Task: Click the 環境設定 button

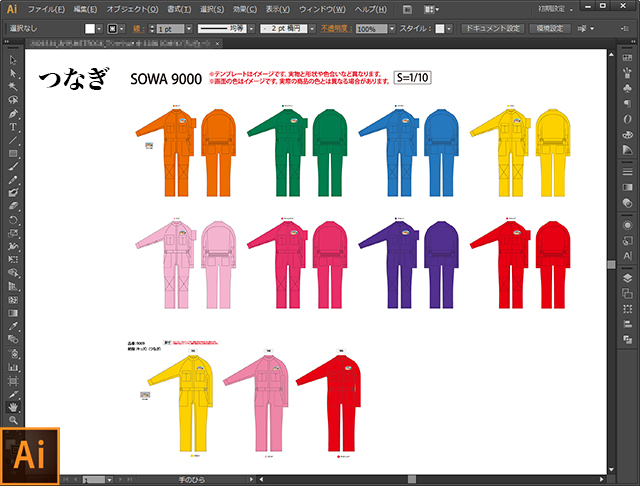Action: [550, 29]
